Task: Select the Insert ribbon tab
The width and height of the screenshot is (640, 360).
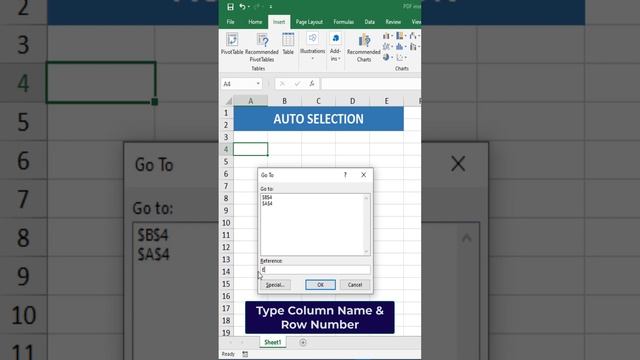Action: click(x=279, y=22)
